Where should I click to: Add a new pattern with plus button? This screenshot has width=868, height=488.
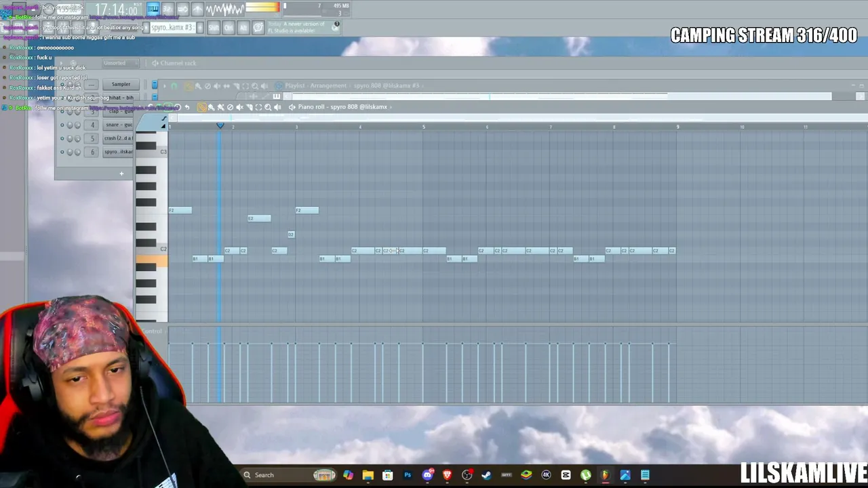201,28
